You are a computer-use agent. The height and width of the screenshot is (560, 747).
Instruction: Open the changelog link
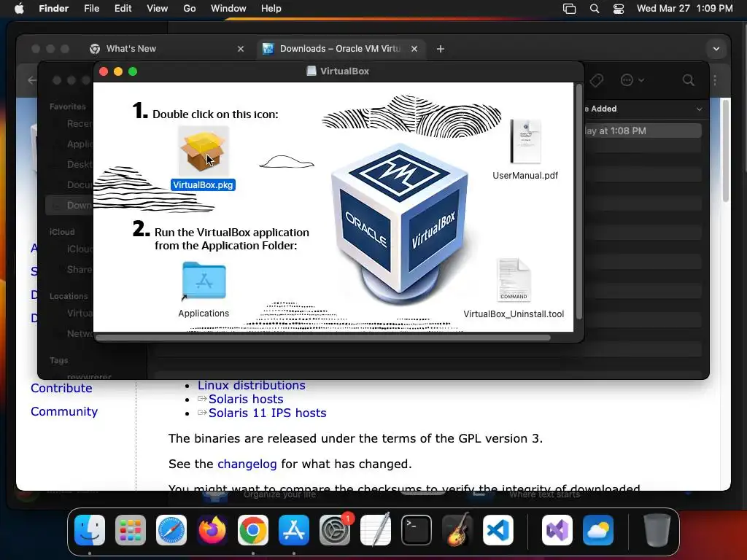(x=247, y=464)
